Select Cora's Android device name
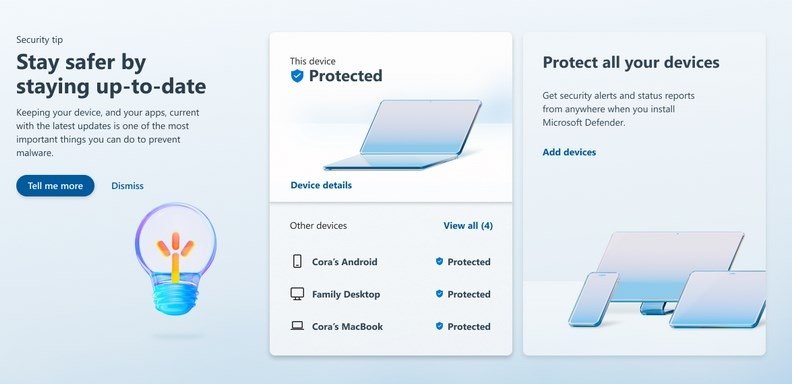Viewport: 792px width, 384px height. pyautogui.click(x=344, y=262)
